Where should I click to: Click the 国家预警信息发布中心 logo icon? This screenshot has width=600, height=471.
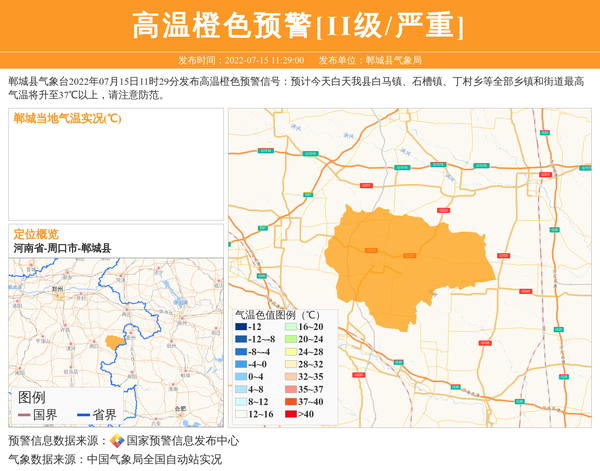coord(117,440)
